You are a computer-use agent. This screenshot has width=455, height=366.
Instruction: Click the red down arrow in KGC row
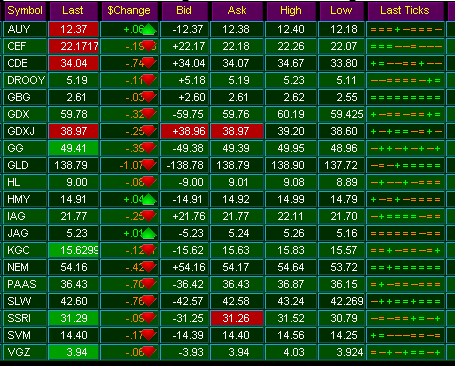[149, 250]
